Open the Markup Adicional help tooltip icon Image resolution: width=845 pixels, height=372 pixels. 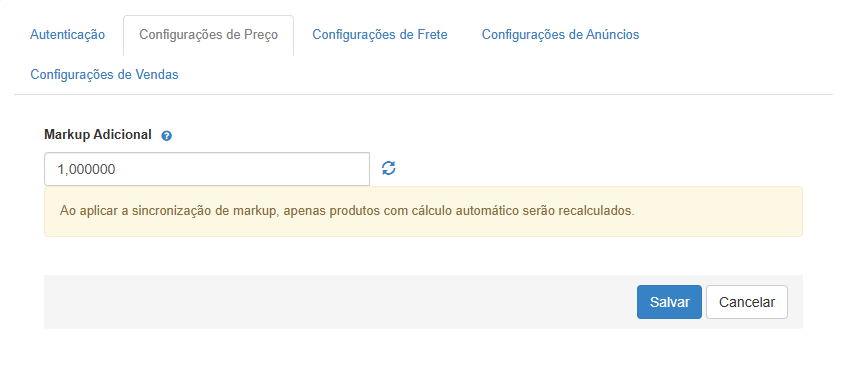167,136
